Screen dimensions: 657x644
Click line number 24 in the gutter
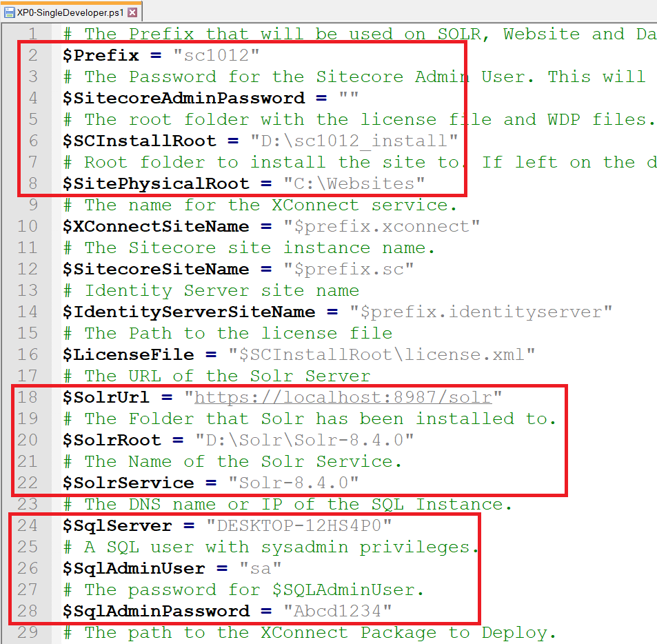click(28, 525)
